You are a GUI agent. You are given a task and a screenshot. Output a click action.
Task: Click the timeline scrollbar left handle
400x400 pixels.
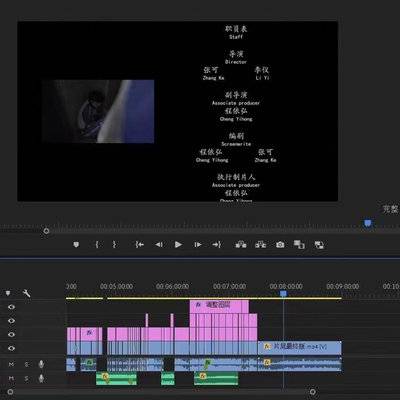click(x=10, y=392)
